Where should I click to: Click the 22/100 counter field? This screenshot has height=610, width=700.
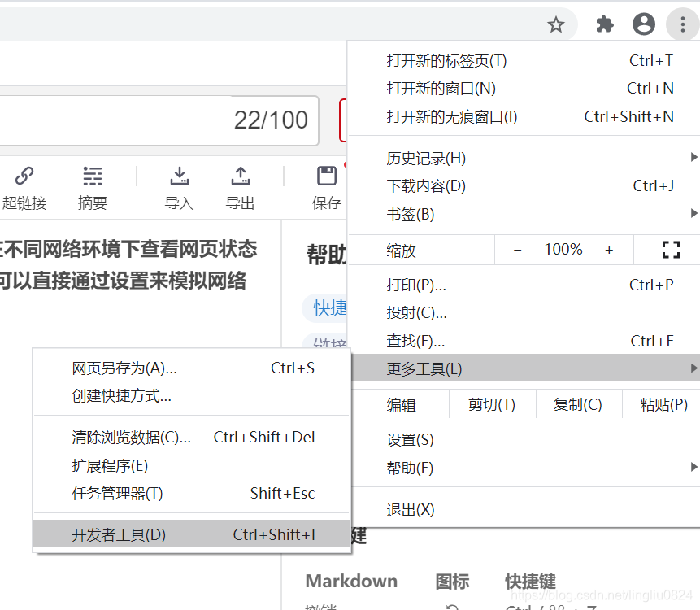pos(271,120)
